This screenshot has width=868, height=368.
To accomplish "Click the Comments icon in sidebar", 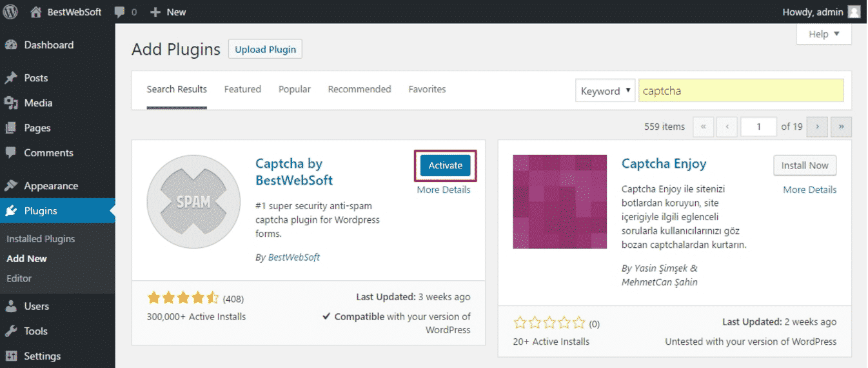I will [x=11, y=153].
